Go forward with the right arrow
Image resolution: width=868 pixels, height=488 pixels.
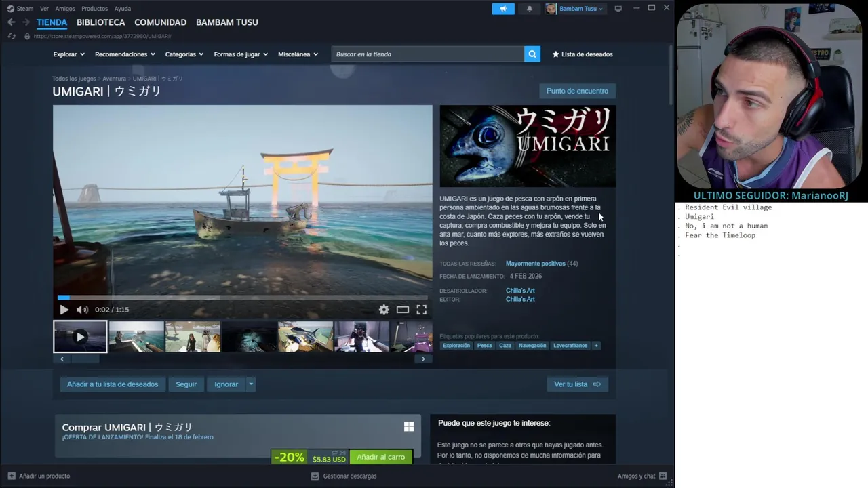tap(26, 22)
